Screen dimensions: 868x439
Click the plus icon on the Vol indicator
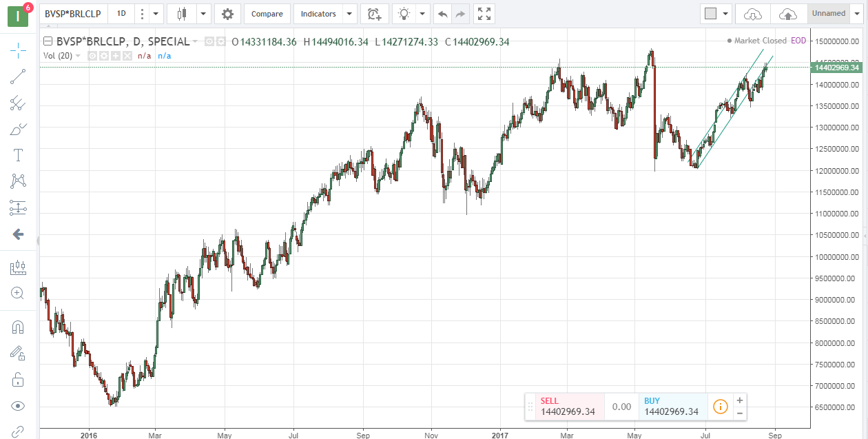click(116, 56)
